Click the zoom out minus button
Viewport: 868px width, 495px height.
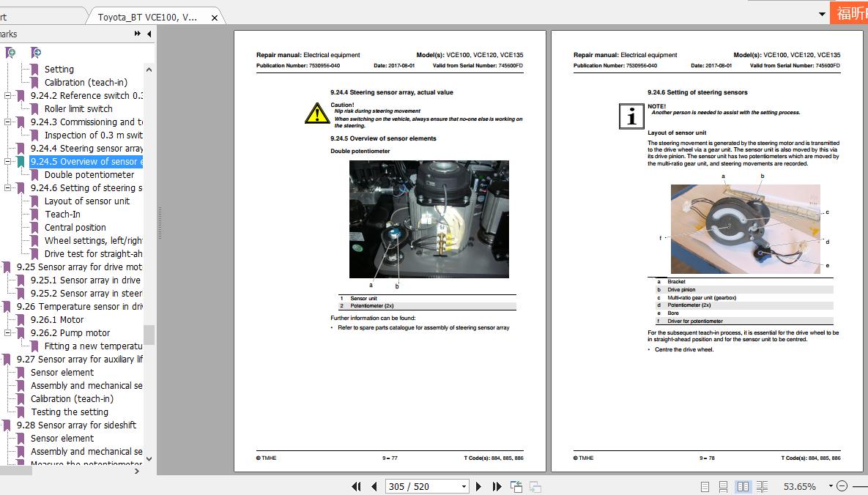(842, 486)
